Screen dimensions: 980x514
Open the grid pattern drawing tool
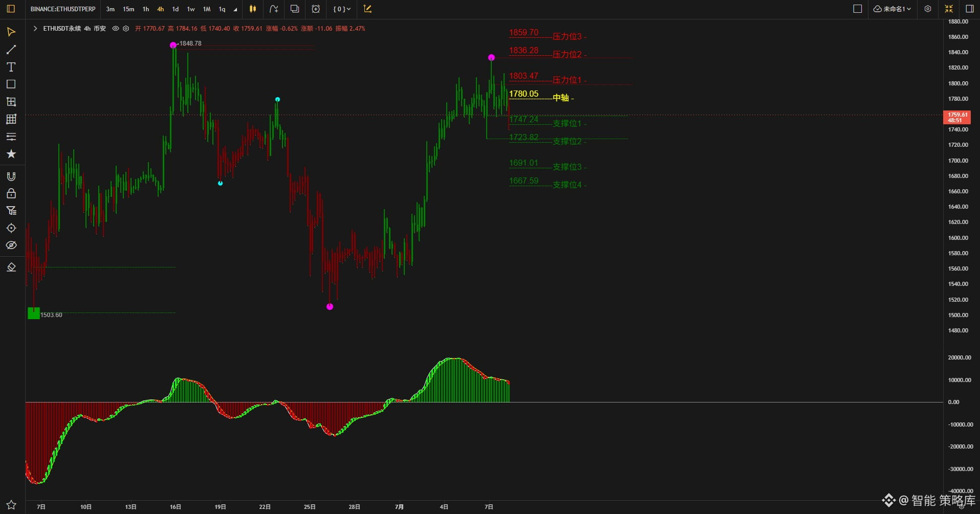click(x=11, y=119)
